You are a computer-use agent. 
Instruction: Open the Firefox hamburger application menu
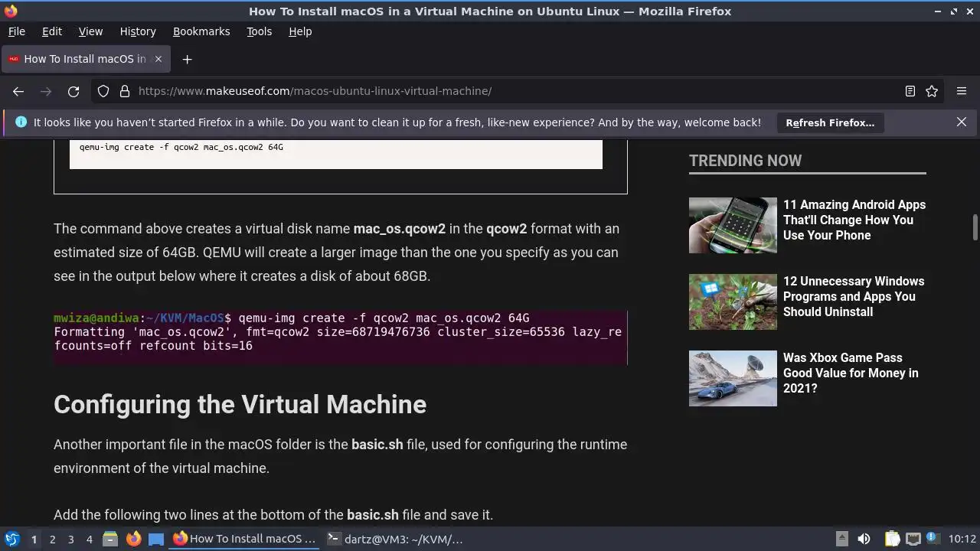(962, 91)
